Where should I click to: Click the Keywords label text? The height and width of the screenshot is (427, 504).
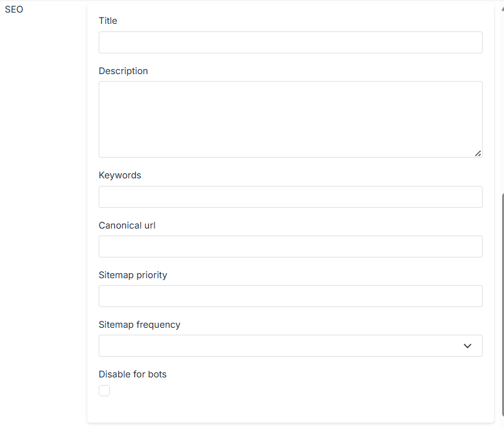pyautogui.click(x=119, y=175)
